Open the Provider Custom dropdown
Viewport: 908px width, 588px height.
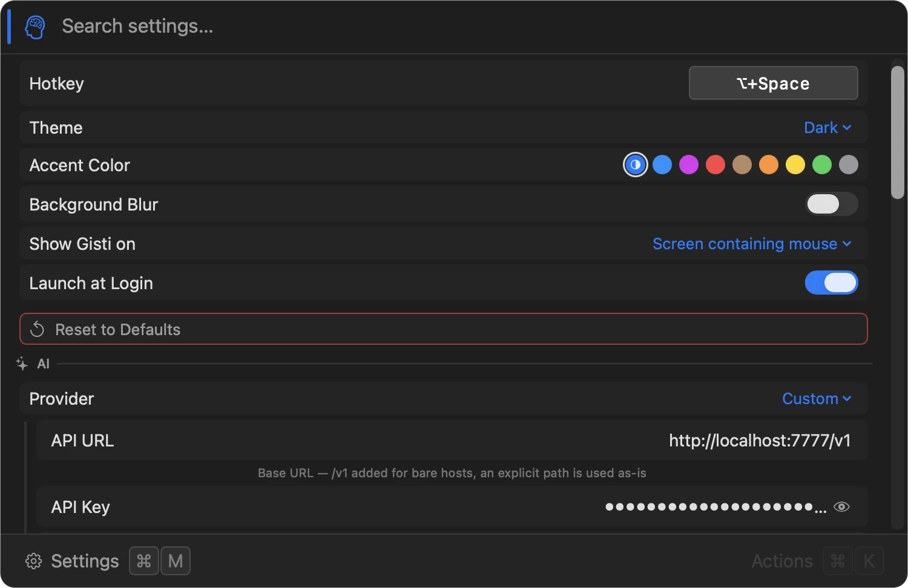(x=817, y=399)
